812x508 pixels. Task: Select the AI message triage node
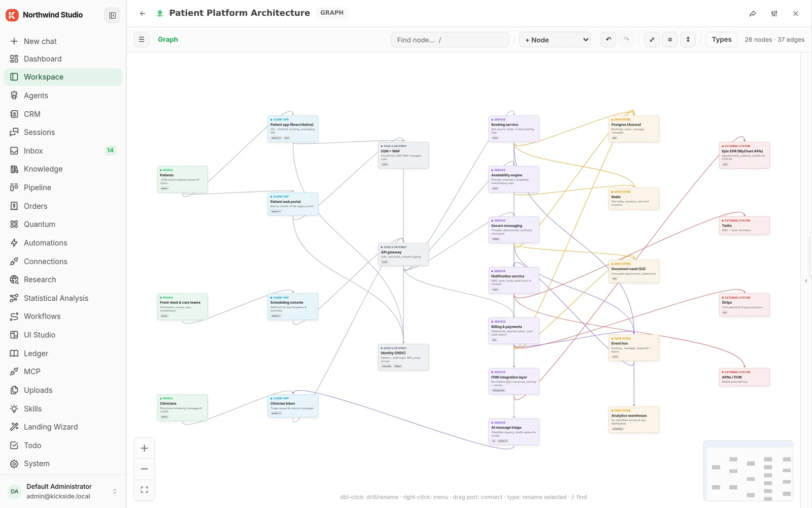(x=514, y=432)
